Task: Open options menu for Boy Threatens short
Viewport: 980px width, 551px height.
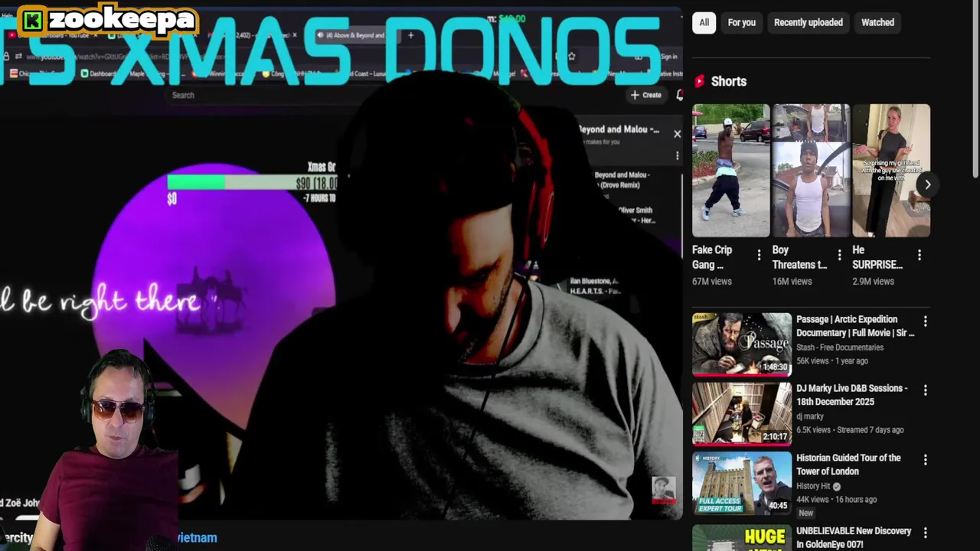Action: (x=839, y=255)
